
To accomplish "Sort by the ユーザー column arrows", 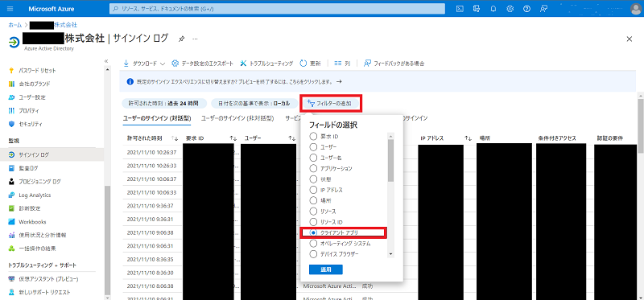I will (x=291, y=138).
